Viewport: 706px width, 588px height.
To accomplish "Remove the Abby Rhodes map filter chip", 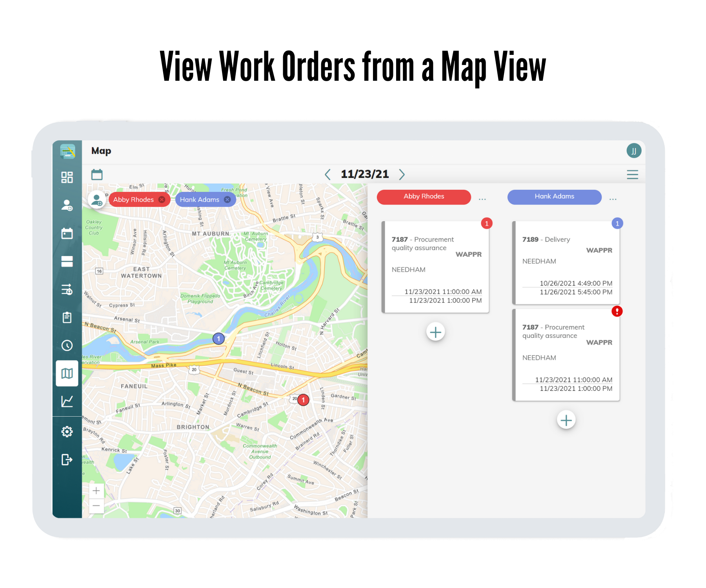I will [162, 200].
